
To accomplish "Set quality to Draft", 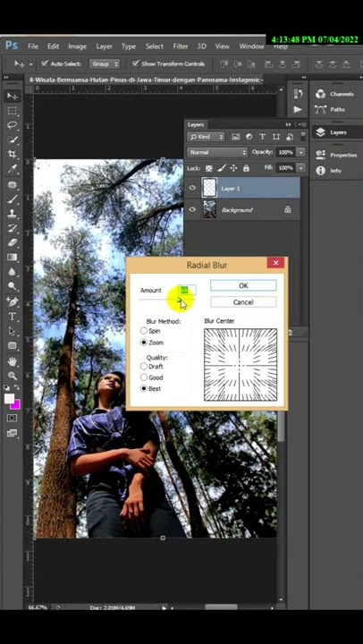I will (144, 366).
